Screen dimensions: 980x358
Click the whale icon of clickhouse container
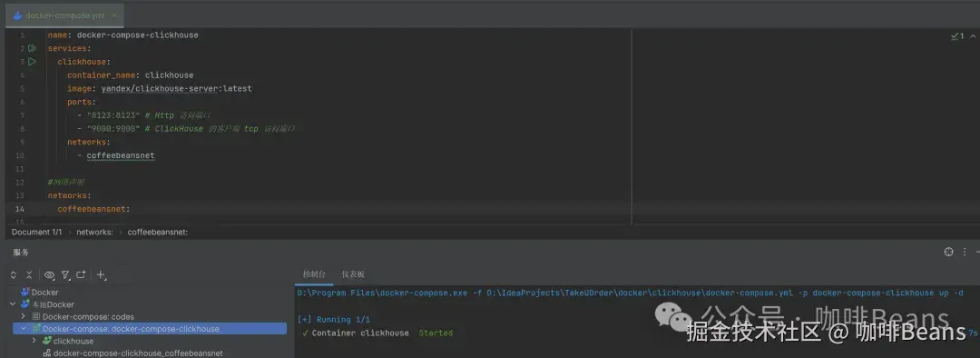(47, 341)
